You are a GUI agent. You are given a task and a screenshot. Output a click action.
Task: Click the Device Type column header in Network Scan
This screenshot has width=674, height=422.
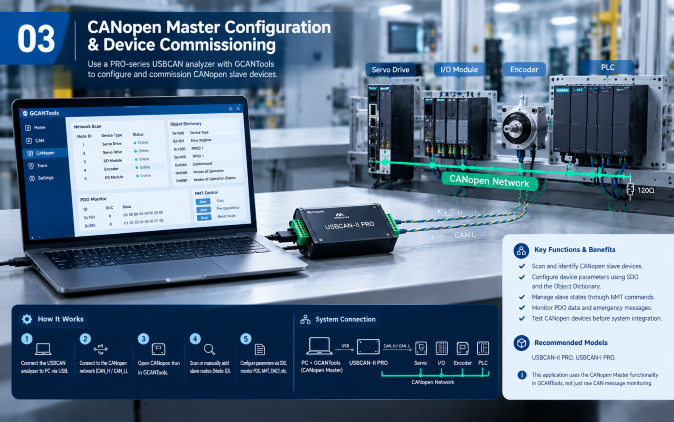tap(112, 135)
